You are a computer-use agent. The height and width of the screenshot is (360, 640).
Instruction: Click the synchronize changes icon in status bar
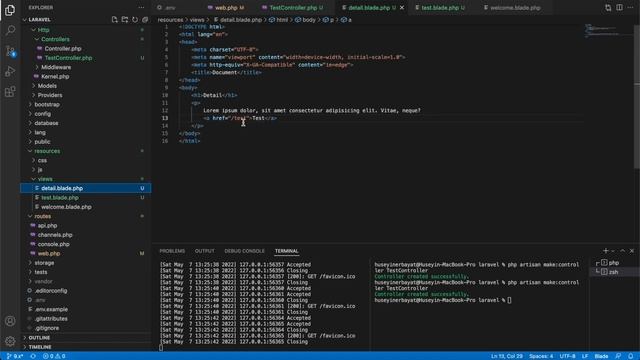(x=33, y=356)
